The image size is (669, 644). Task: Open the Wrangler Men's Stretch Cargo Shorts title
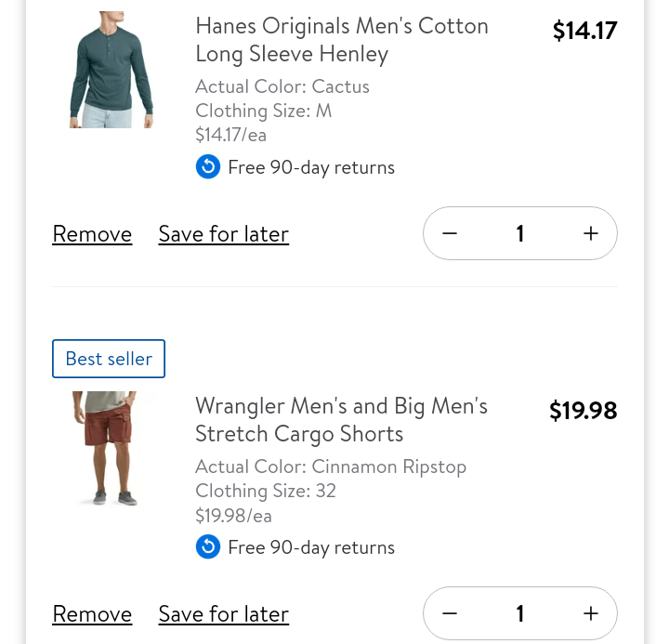tap(341, 420)
